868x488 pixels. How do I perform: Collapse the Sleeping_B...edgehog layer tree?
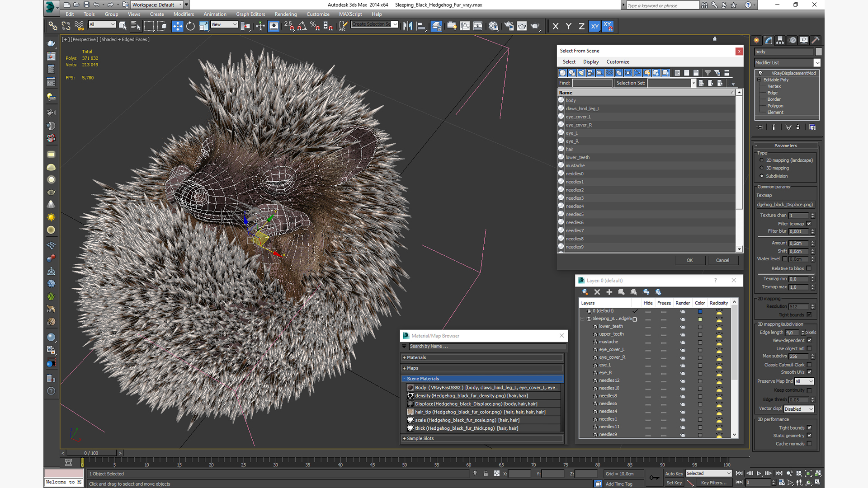[582, 319]
